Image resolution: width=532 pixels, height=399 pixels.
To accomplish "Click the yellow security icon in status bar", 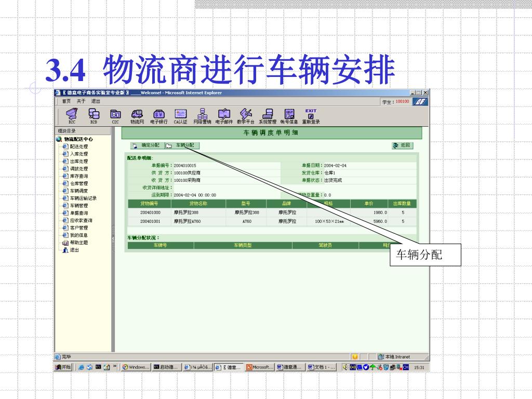I will [x=354, y=356].
